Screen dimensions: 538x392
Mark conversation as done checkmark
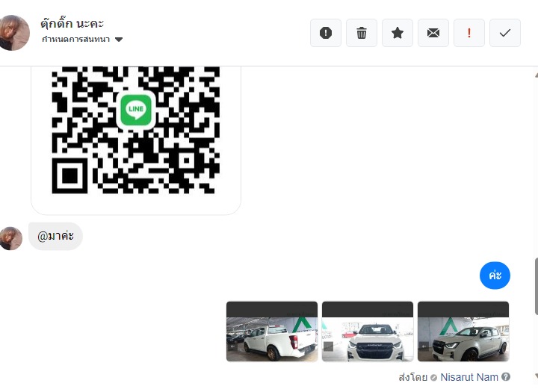[x=504, y=33]
